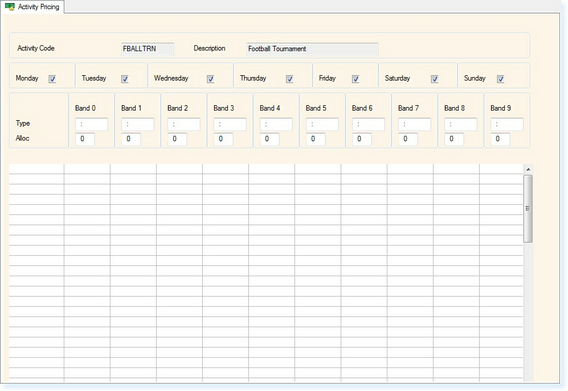Click the Tuesday label
The height and width of the screenshot is (391, 568).
click(x=94, y=78)
